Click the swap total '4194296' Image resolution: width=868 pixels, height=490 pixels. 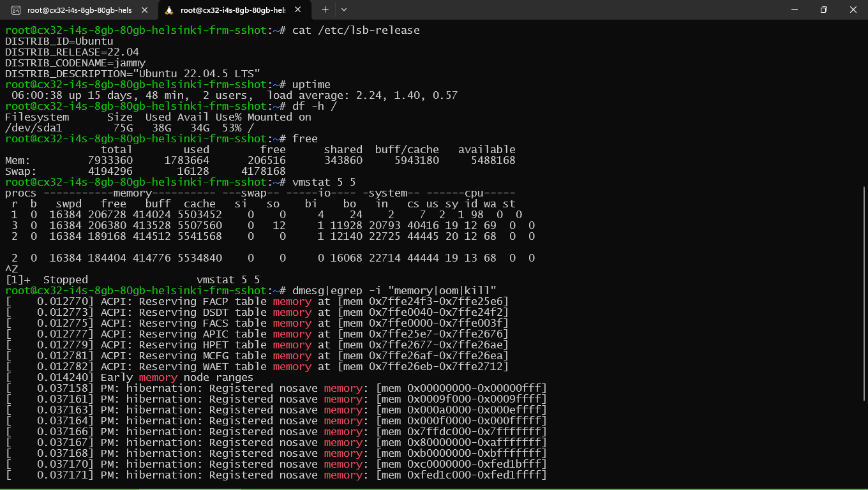pos(110,171)
